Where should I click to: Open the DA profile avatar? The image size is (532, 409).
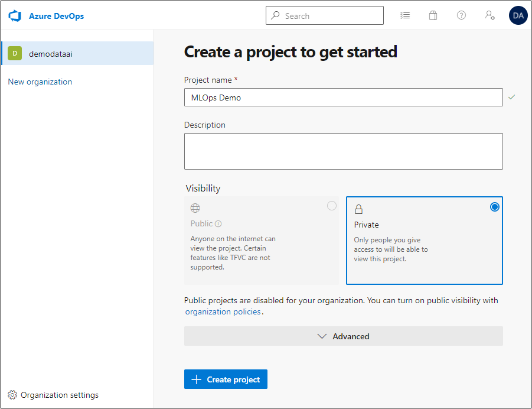point(518,15)
